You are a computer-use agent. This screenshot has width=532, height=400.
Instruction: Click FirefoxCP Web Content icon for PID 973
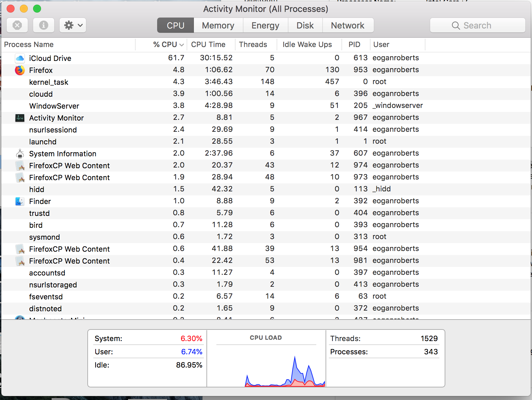click(x=20, y=177)
